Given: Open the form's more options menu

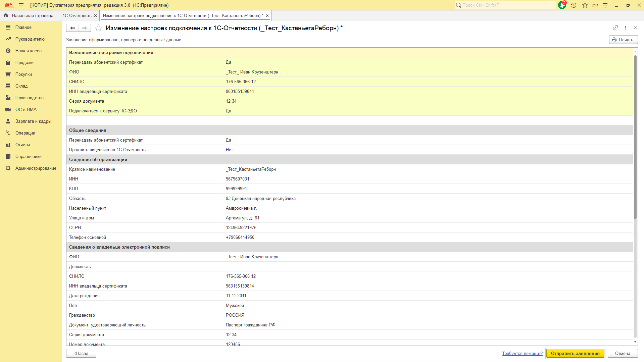Looking at the screenshot, I should click(x=625, y=28).
